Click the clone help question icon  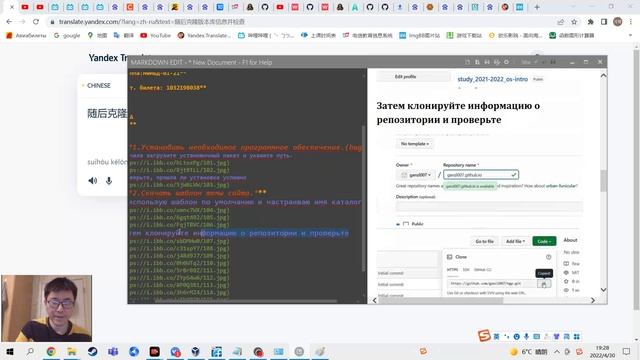point(549,257)
